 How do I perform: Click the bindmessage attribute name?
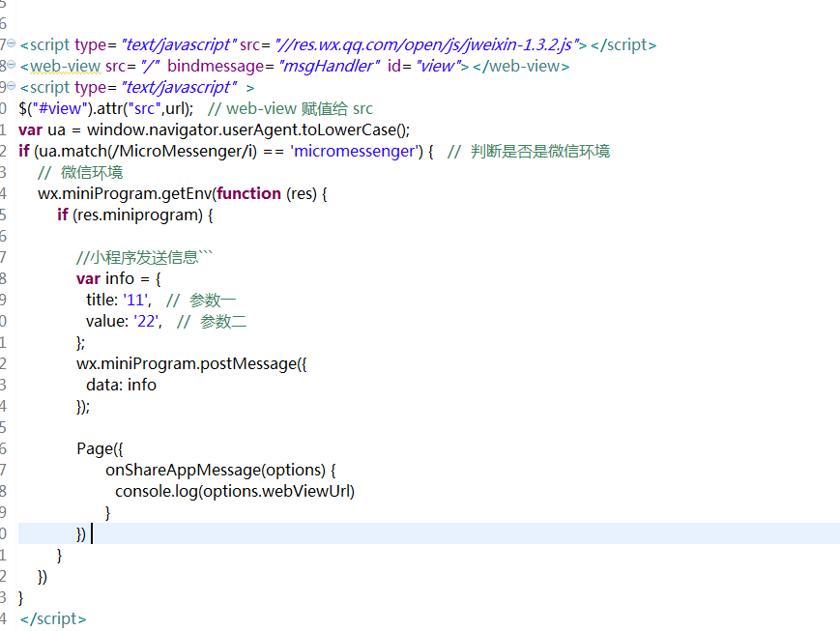pyautogui.click(x=216, y=67)
